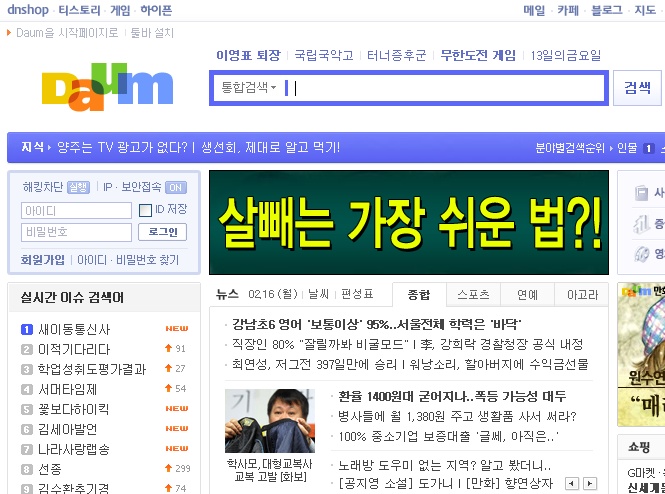Click the up arrow beside 이적기다리다
The height and width of the screenshot is (494, 665).
pos(168,348)
